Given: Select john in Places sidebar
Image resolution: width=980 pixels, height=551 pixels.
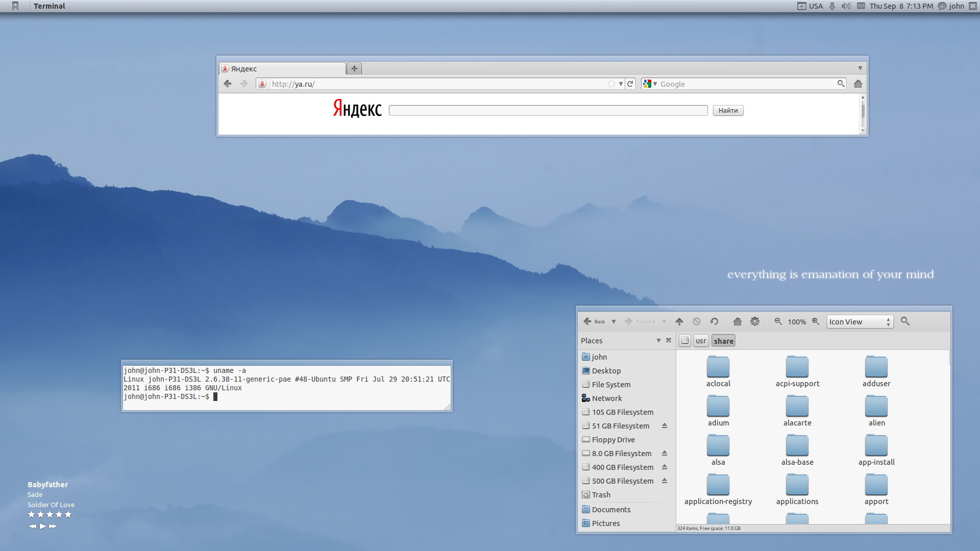Looking at the screenshot, I should pyautogui.click(x=627, y=357).
